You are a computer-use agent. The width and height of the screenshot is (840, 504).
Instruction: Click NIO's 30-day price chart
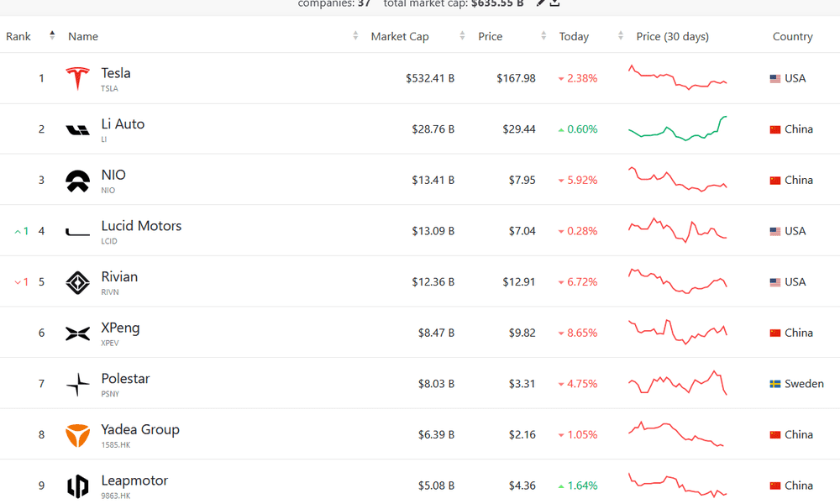(678, 180)
